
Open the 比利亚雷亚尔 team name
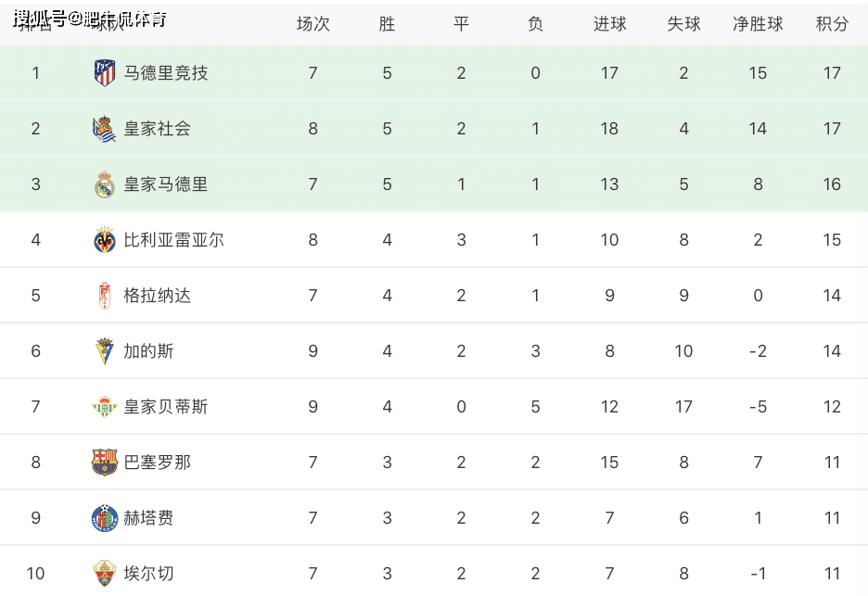pyautogui.click(x=174, y=240)
